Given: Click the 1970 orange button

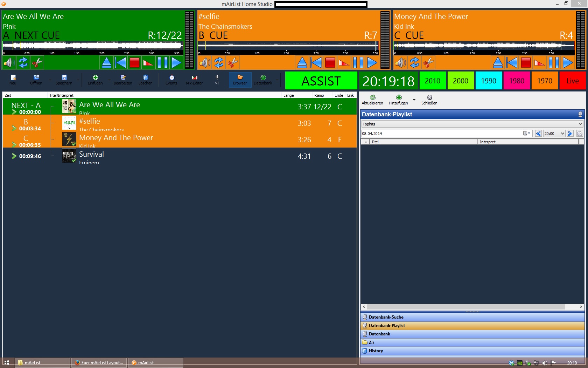Looking at the screenshot, I should (545, 81).
